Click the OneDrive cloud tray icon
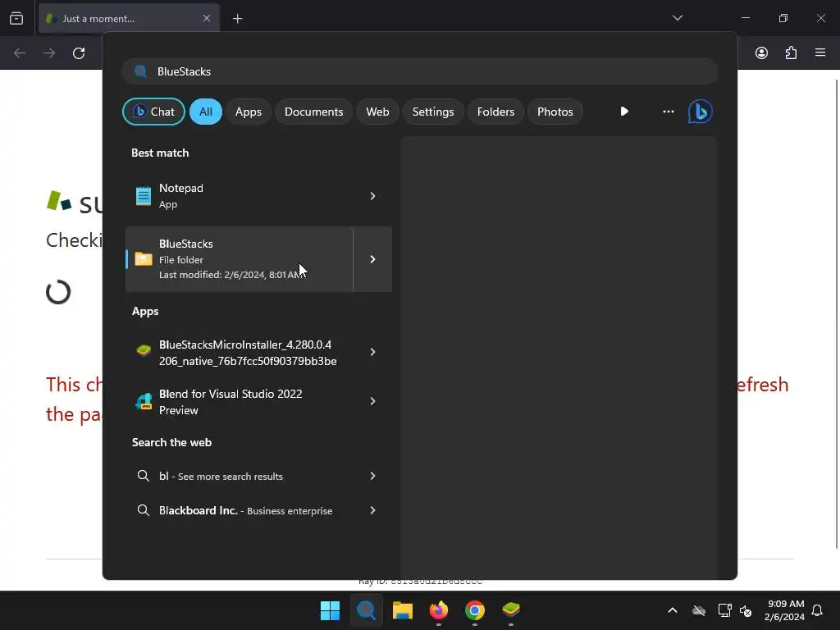 point(699,610)
